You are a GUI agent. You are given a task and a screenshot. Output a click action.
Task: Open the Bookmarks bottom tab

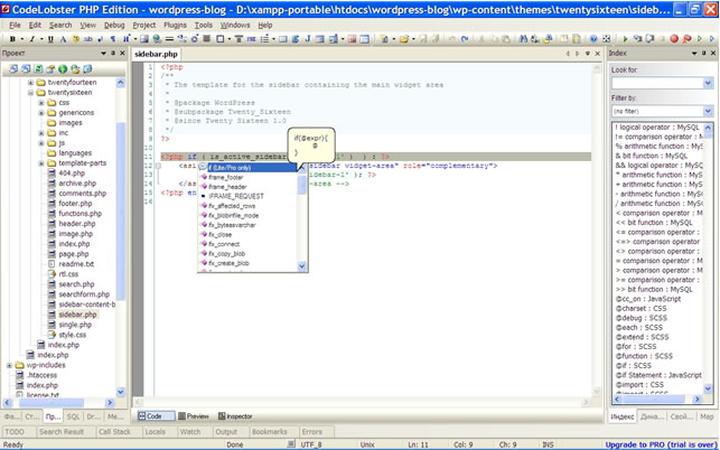[269, 432]
